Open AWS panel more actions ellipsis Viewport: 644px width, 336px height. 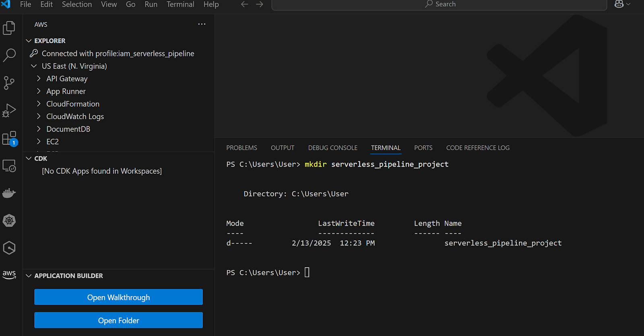tap(202, 24)
